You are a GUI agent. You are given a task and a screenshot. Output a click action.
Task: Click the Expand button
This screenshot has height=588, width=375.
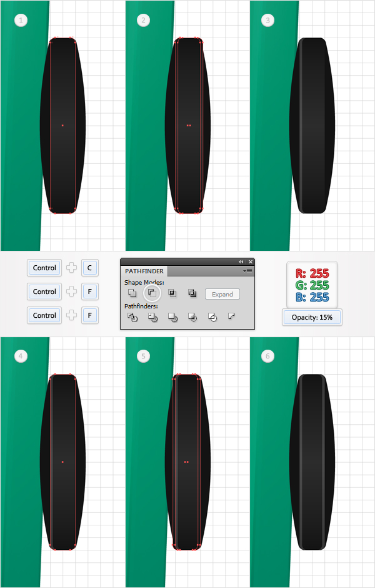[222, 295]
